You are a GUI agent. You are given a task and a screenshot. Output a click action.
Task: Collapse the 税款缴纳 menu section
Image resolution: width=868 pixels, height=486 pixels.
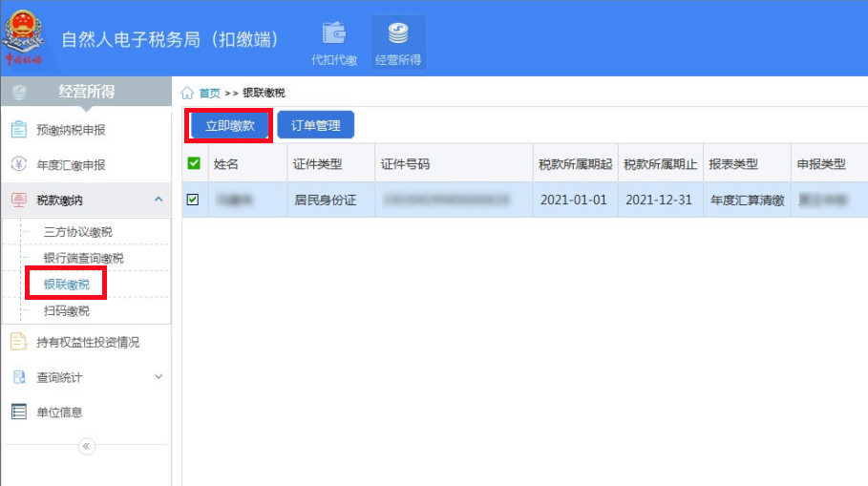pyautogui.click(x=158, y=200)
